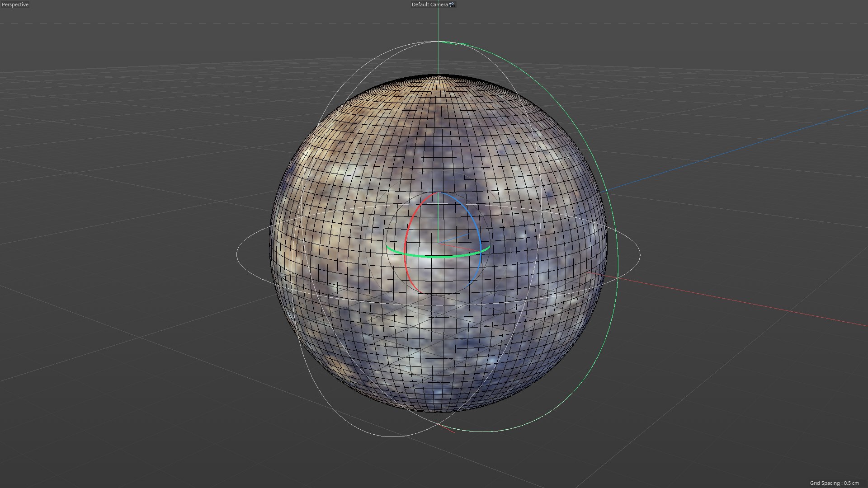The image size is (868, 488).
Task: Click the large green arc right of sphere
Action: [617, 253]
